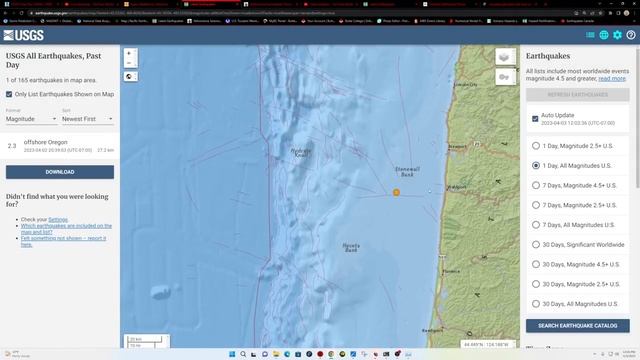Click the DOWNLOAD button
Screen dimensions: 640x360
point(60,172)
